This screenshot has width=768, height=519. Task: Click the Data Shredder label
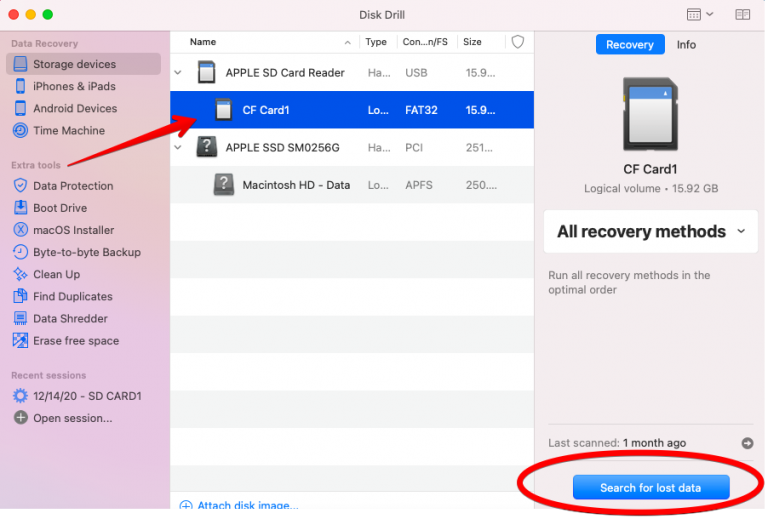[70, 319]
